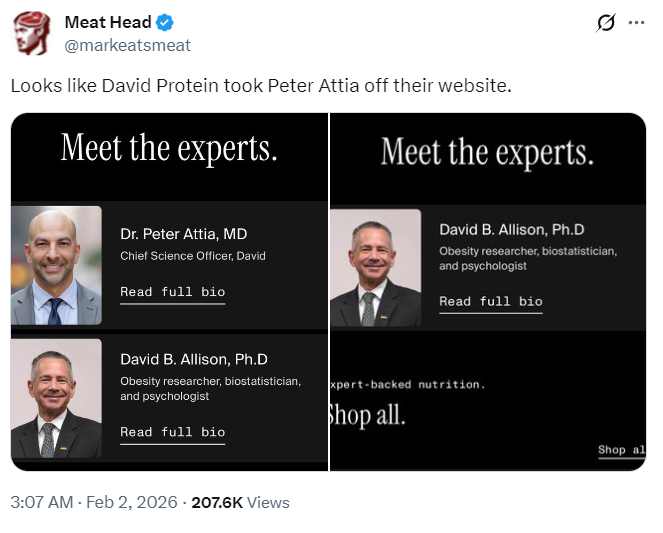Click the 207.6K Views count
The width and height of the screenshot is (663, 533).
[240, 502]
